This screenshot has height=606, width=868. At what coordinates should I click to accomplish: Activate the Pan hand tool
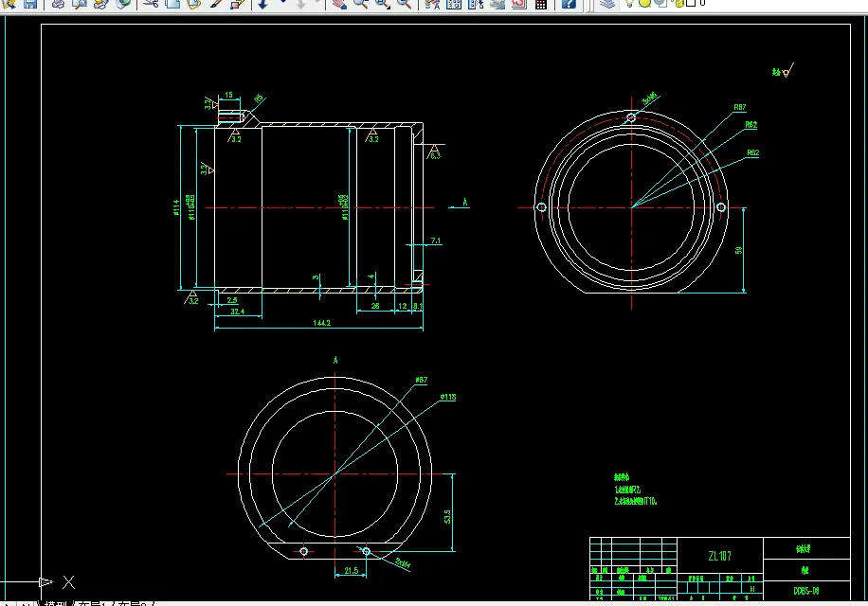[339, 4]
